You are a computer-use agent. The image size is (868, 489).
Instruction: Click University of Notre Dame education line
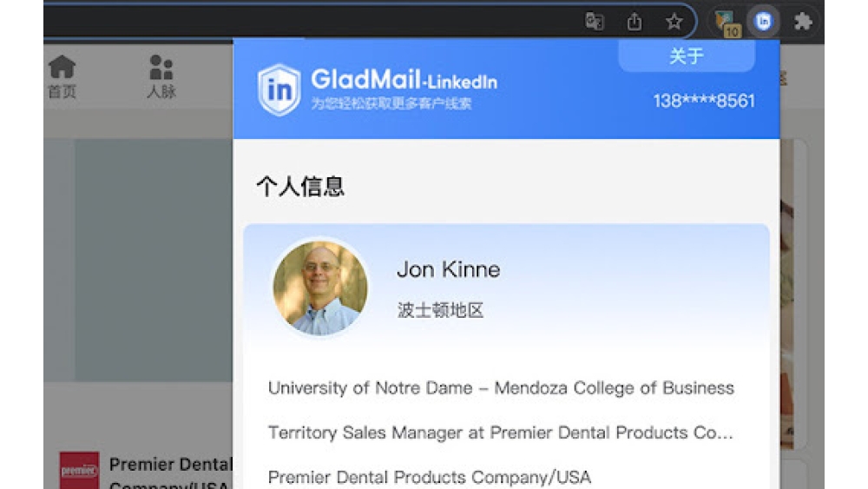(501, 387)
